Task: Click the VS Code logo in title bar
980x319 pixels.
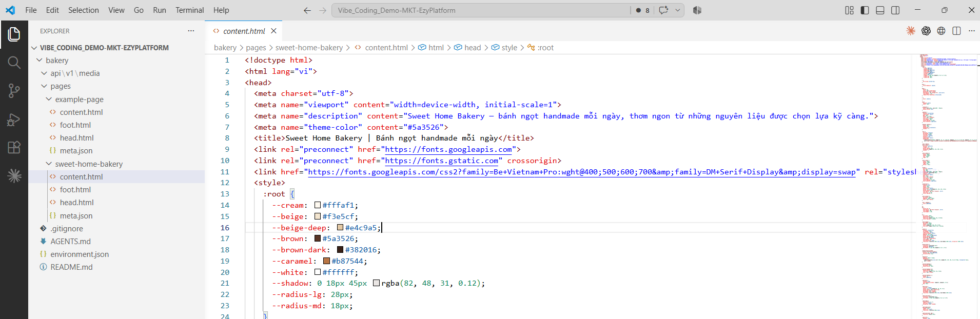Action: coord(10,10)
